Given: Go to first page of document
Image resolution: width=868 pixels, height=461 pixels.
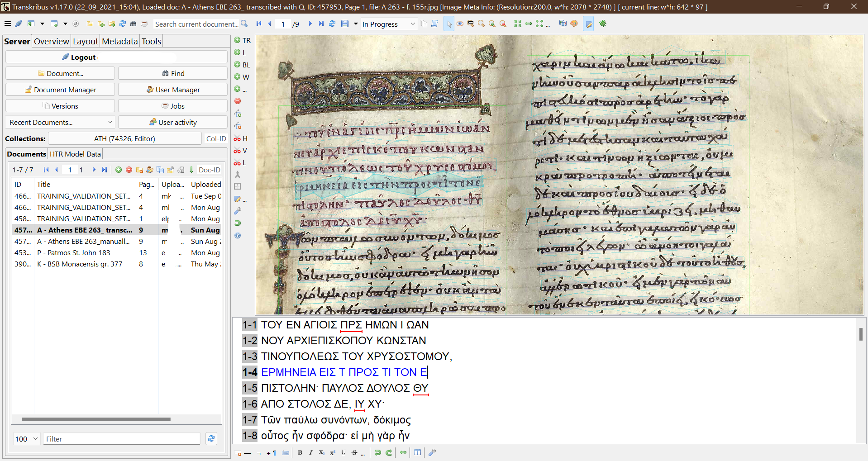Looking at the screenshot, I should click(x=259, y=24).
